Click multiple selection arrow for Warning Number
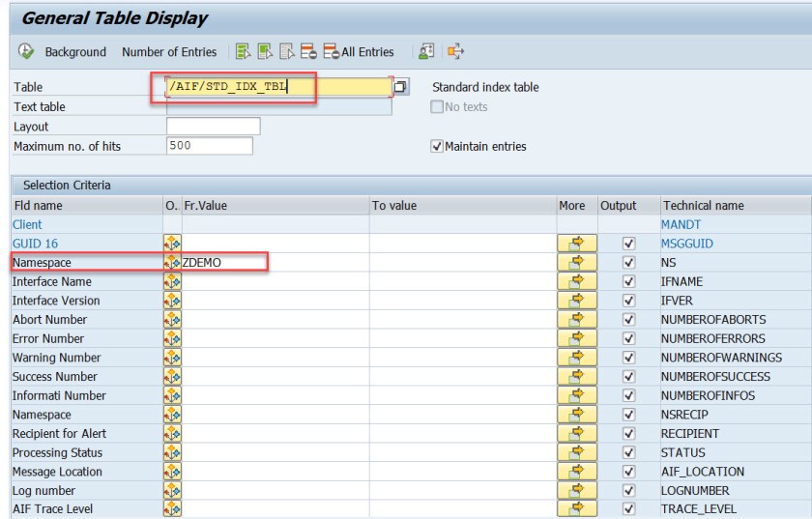The image size is (812, 519). [577, 358]
